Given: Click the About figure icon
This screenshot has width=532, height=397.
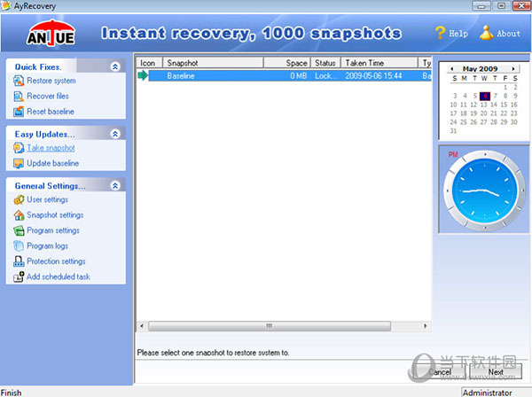Looking at the screenshot, I should pyautogui.click(x=486, y=33).
